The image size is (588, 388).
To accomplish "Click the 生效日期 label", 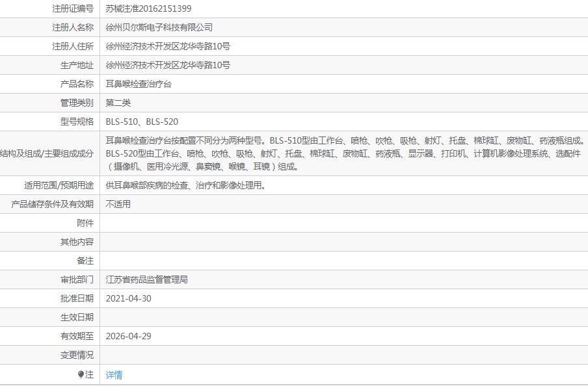I will [x=77, y=317].
